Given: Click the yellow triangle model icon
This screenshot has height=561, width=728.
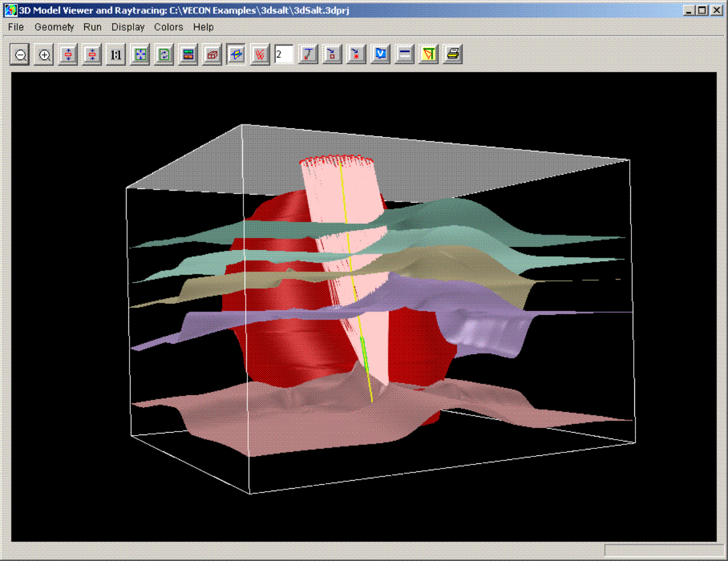Looking at the screenshot, I should 428,55.
